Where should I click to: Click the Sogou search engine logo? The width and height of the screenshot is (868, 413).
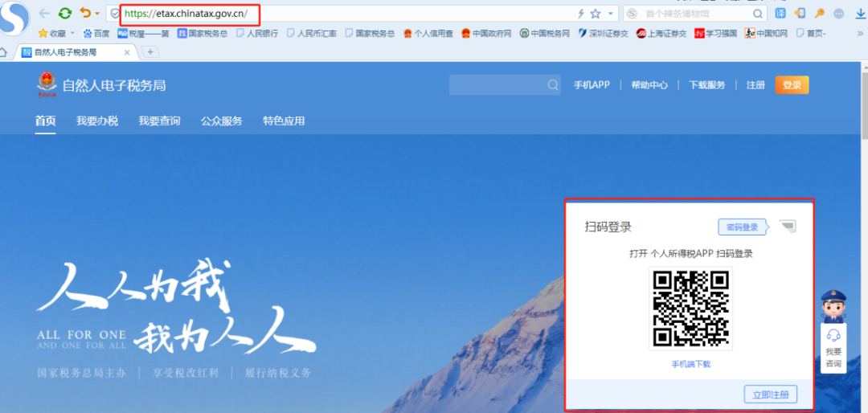633,14
